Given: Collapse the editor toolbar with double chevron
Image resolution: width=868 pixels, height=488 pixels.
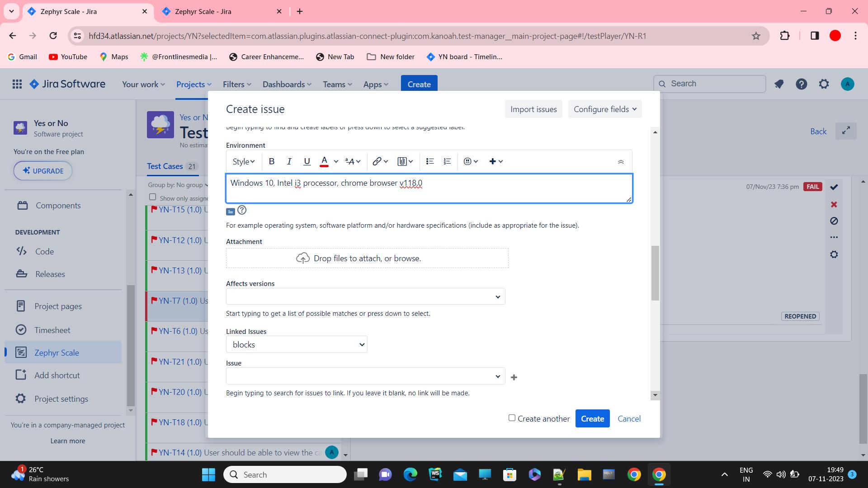Looking at the screenshot, I should (x=621, y=162).
